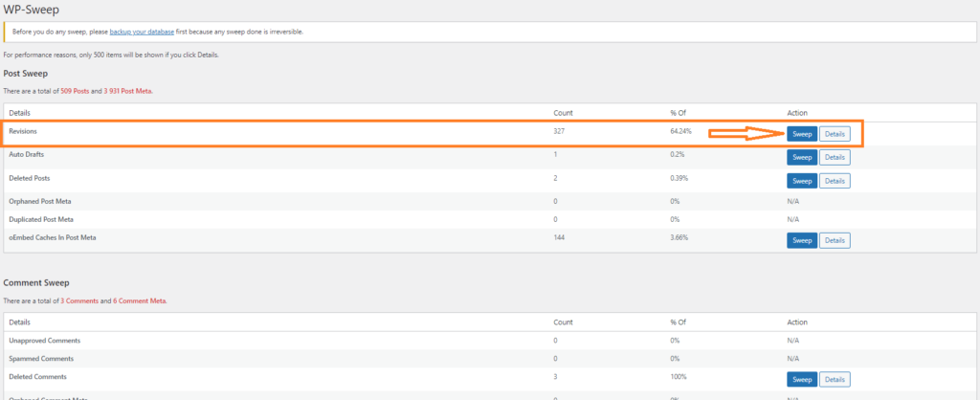Click the Unapproved Comments label
The width and height of the screenshot is (980, 400).
44,341
